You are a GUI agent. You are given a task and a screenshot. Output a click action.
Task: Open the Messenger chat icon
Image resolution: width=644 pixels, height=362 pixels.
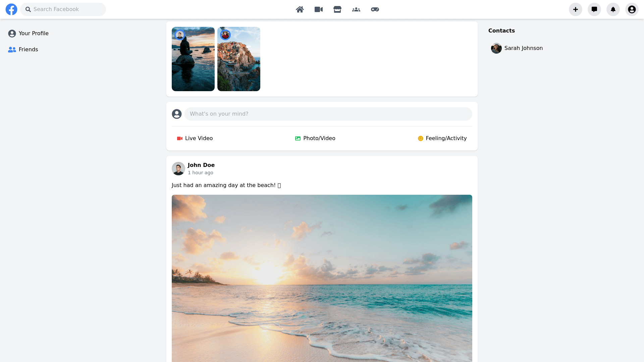pos(594,9)
